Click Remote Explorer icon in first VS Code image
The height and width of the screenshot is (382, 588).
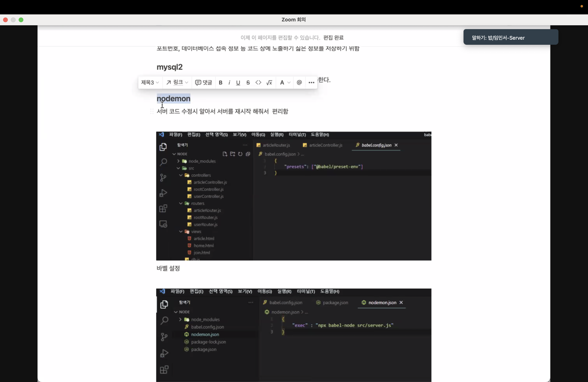(163, 224)
